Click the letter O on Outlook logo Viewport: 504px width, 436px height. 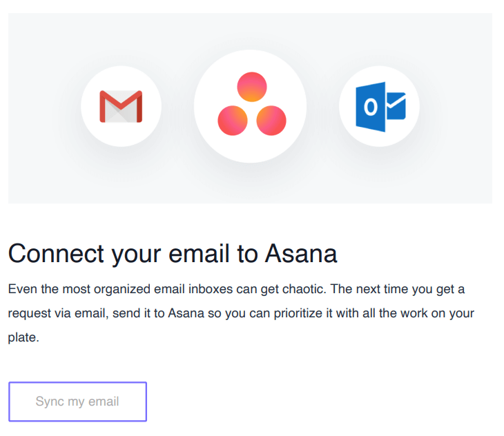click(370, 107)
